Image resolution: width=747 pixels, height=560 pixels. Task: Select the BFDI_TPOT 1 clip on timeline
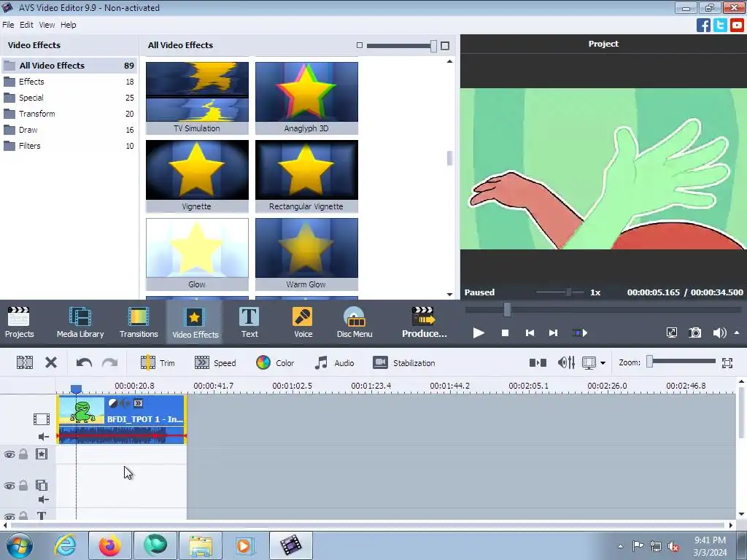pos(122,419)
